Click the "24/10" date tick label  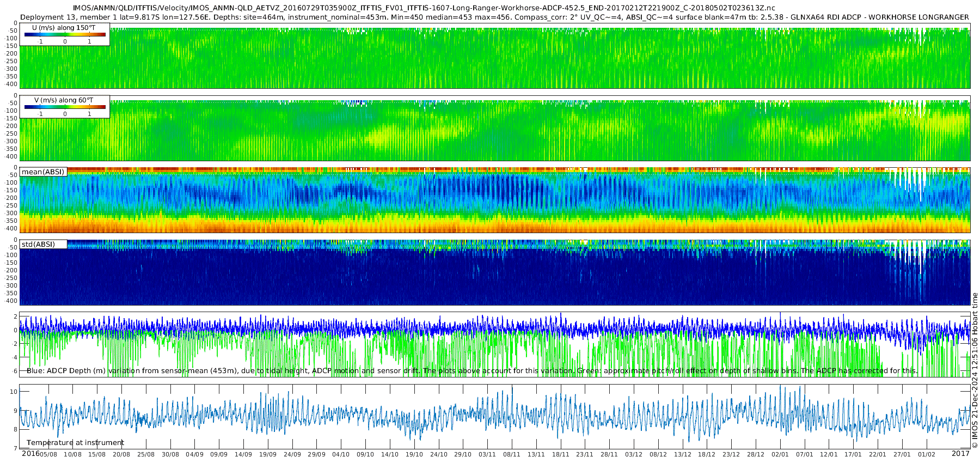[x=439, y=455]
